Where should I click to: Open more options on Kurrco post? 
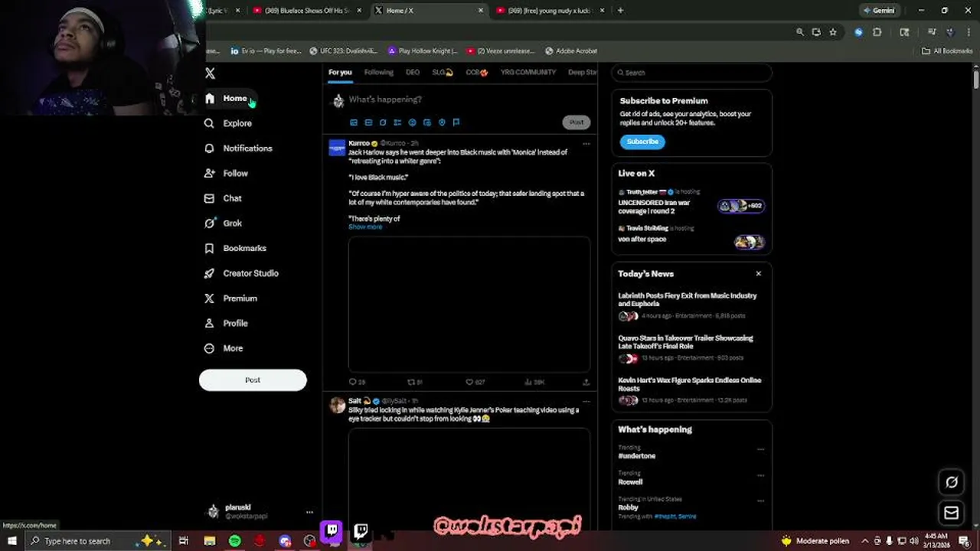586,144
